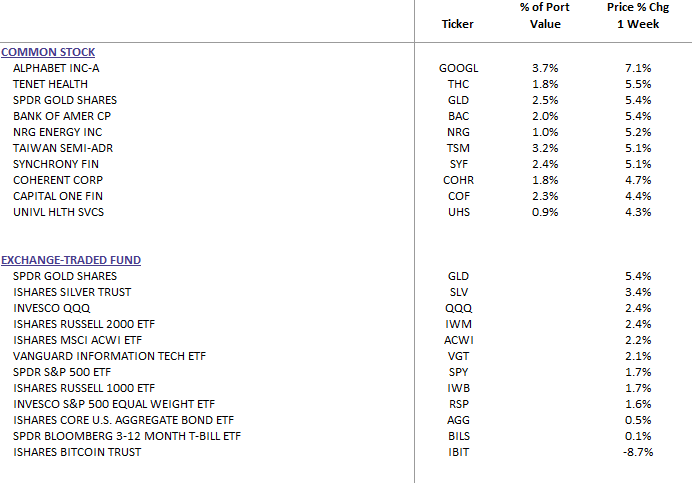Select the 7.1% price change cell
Viewport: 692px width, 483px height.
637,68
